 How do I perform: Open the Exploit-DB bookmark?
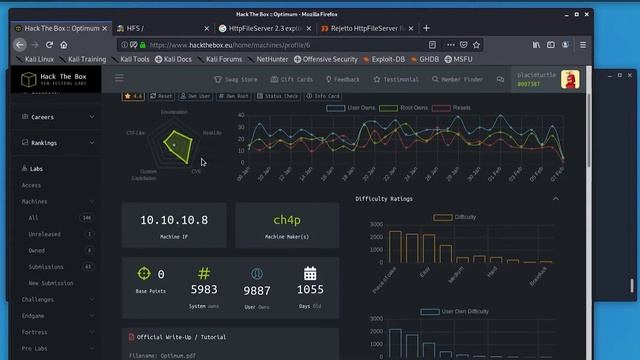(384, 59)
